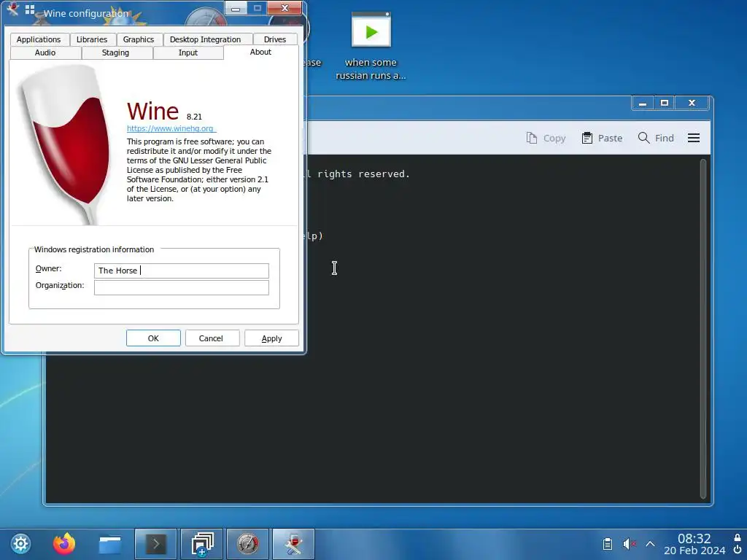This screenshot has height=560, width=747.
Task: Open the settings gear launcher in taskbar
Action: pyautogui.click(x=20, y=544)
